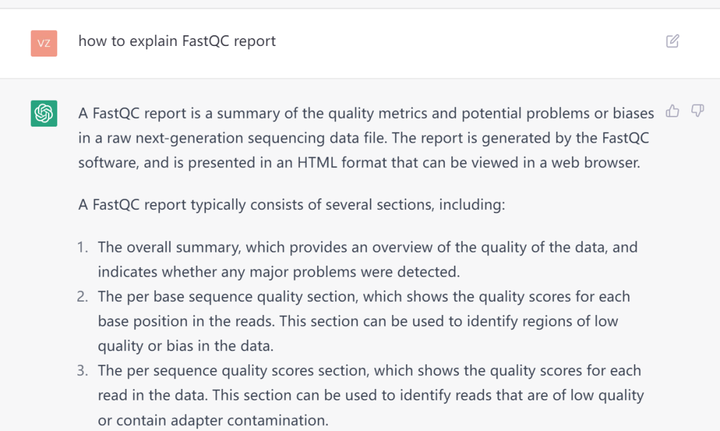Click list item two about per base sequence quality
This screenshot has height=431, width=720.
[x=364, y=321]
